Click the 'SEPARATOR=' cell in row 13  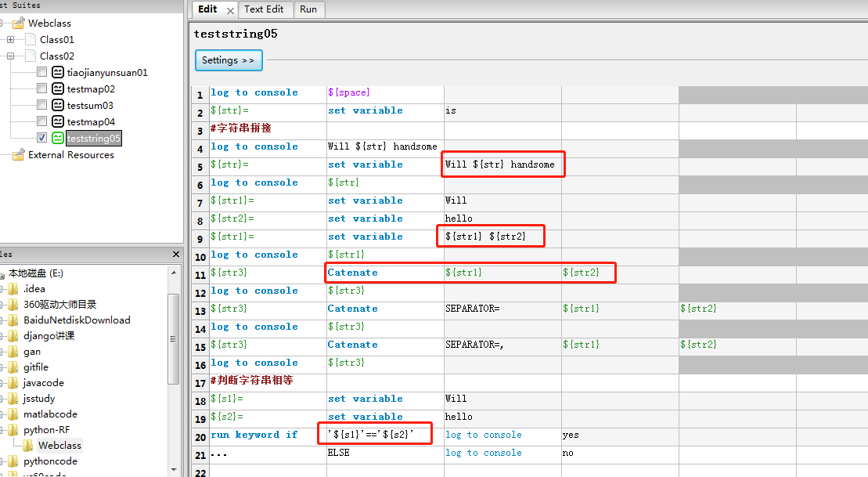click(x=502, y=310)
